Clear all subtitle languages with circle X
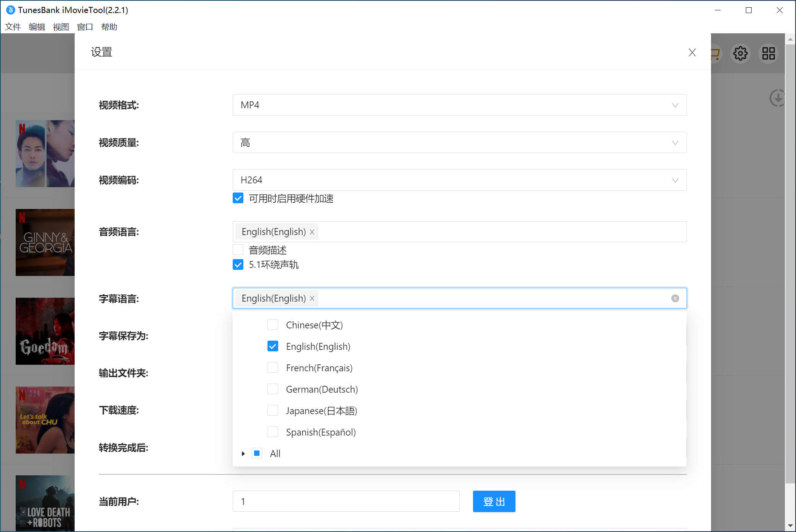Screen dimensions: 796x532 [x=675, y=299]
